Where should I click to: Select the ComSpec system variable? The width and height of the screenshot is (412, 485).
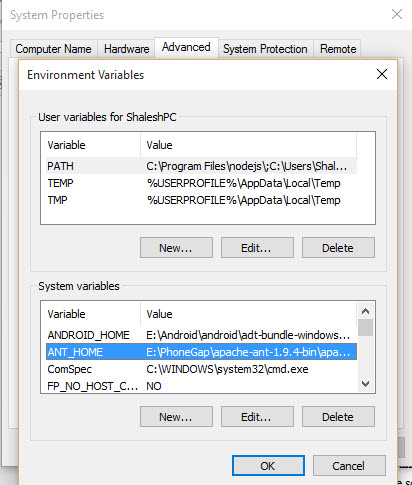[x=201, y=369]
